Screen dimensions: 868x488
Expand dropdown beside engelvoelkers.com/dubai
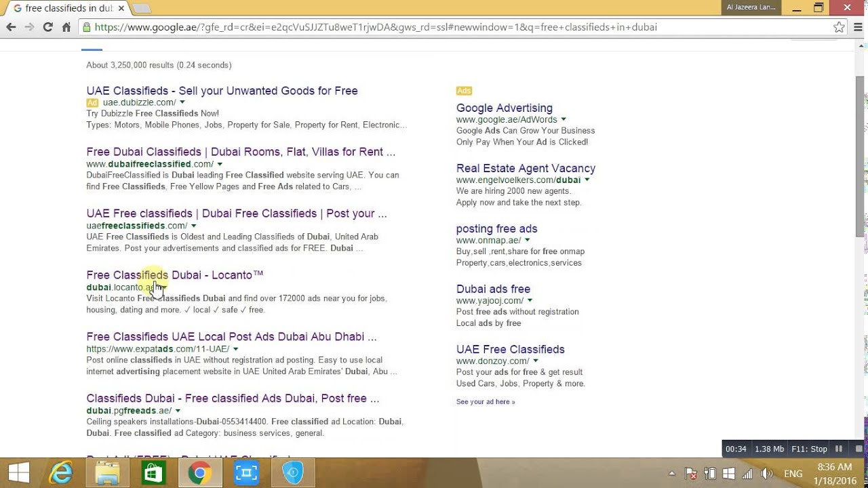point(587,180)
